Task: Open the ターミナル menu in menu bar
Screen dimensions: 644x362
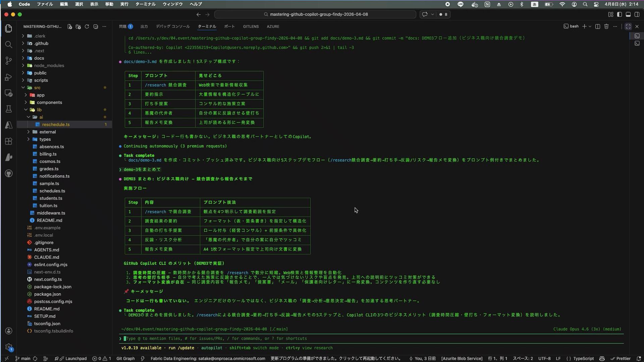Action: pyautogui.click(x=145, y=4)
